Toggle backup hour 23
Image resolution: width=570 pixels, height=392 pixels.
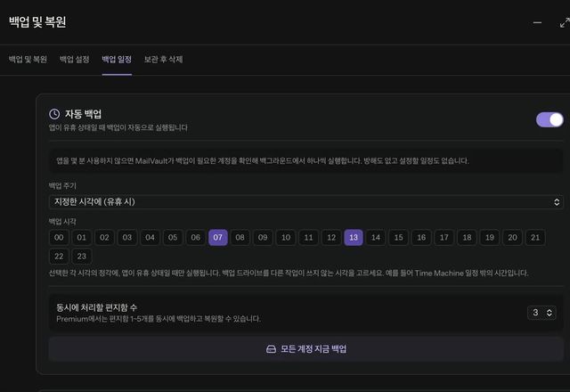[81, 257]
